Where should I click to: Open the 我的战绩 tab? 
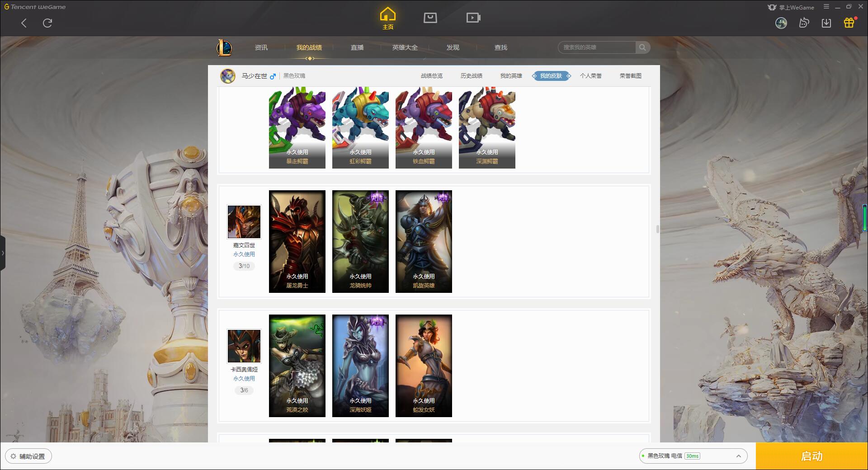(x=309, y=47)
